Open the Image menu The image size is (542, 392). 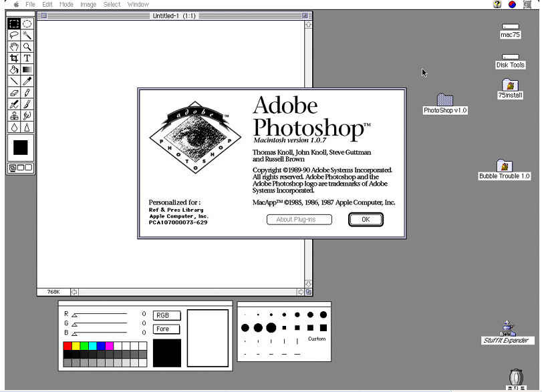88,5
